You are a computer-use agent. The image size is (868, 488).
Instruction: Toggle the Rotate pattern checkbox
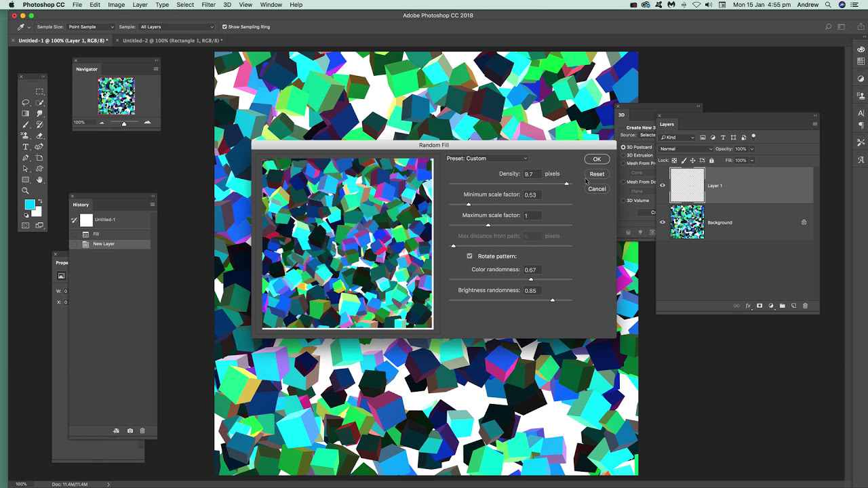pos(469,256)
